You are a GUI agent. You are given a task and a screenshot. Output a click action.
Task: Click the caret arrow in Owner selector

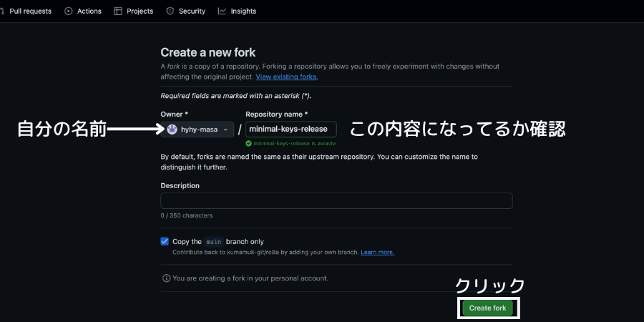pyautogui.click(x=225, y=130)
